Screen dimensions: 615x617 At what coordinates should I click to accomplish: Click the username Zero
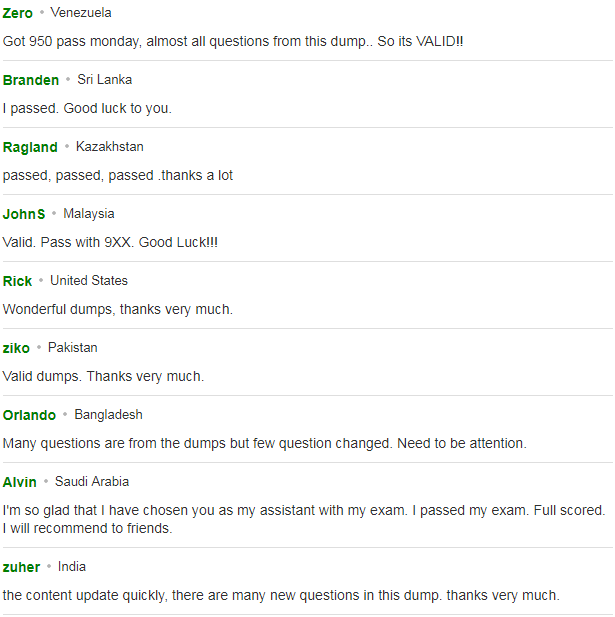click(x=17, y=13)
